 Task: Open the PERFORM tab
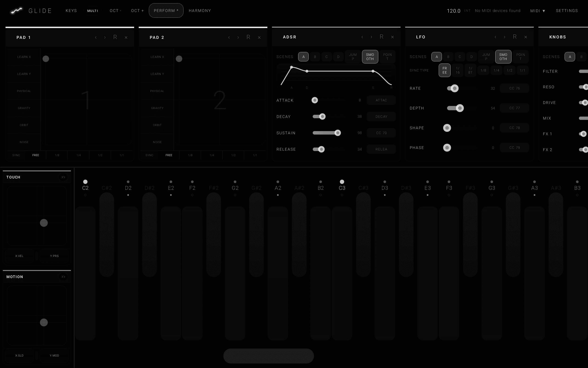tap(166, 11)
